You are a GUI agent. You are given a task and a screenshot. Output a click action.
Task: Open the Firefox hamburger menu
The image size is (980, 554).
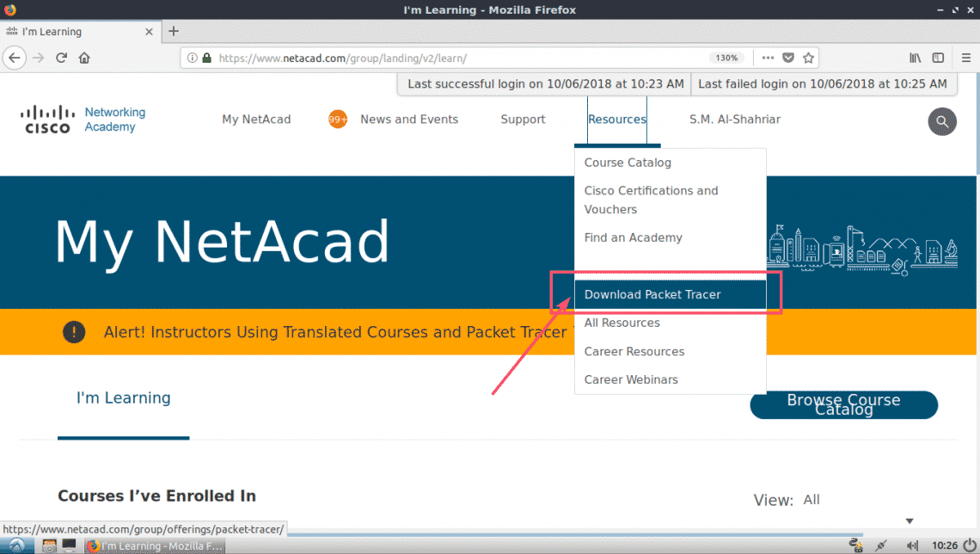click(966, 58)
